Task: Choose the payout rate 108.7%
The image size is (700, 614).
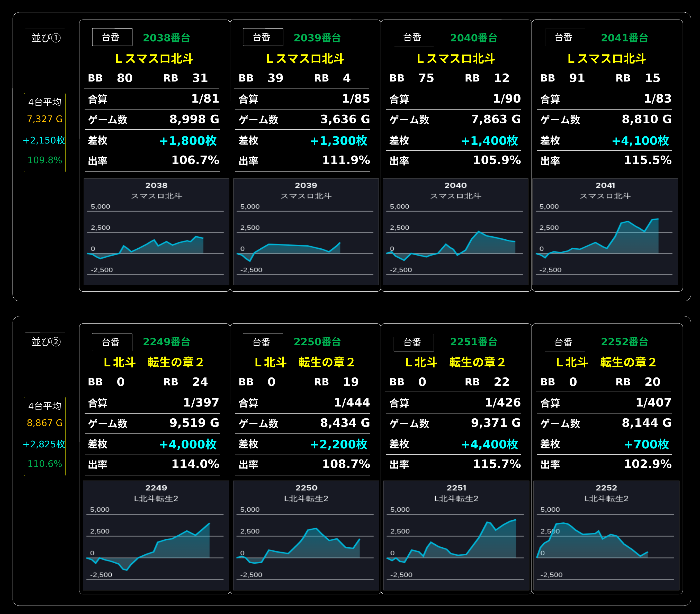Action: click(346, 464)
